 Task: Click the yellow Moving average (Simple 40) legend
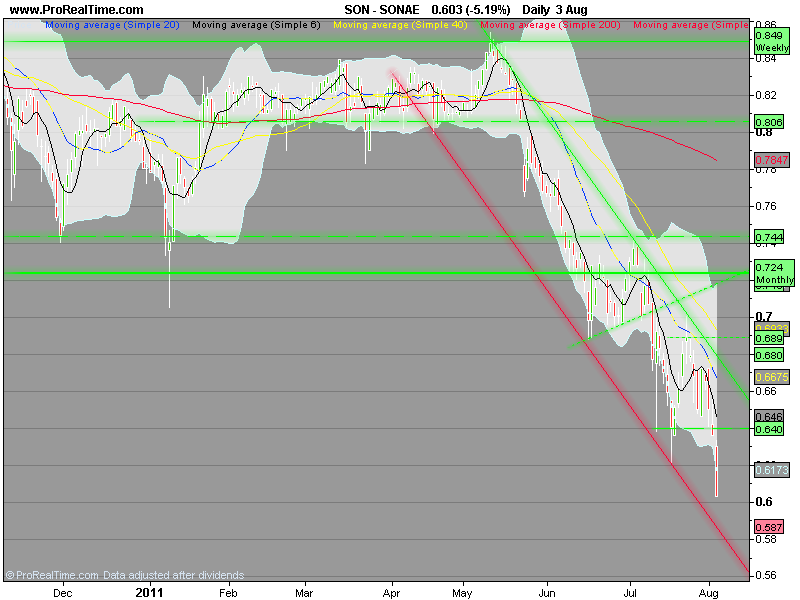(400, 24)
